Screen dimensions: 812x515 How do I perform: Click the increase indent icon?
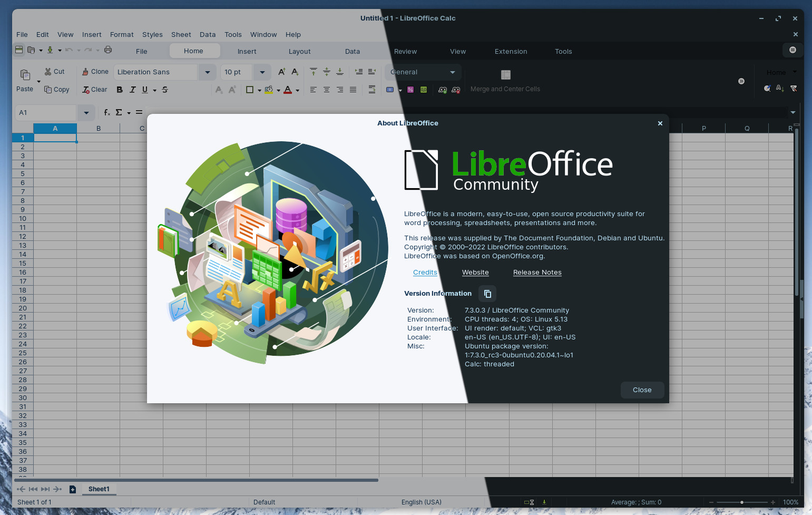point(359,72)
